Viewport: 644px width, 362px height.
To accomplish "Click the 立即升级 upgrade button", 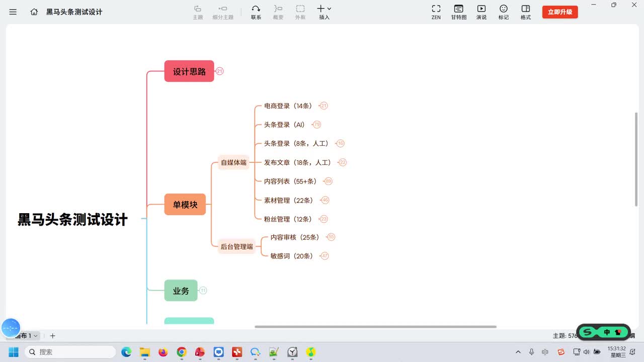I will (560, 12).
